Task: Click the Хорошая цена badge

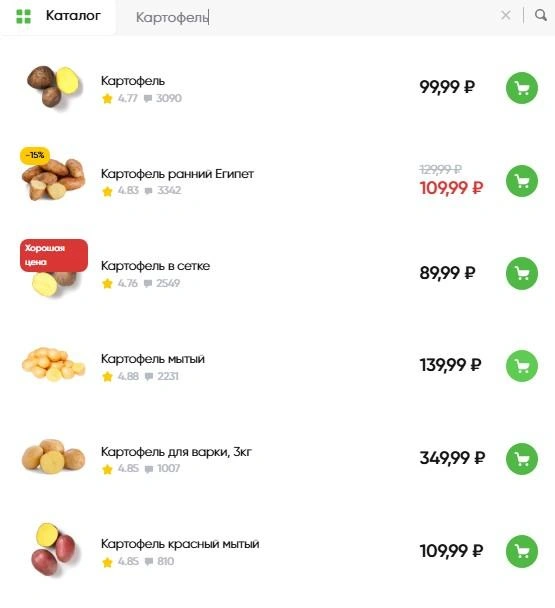Action: [x=54, y=255]
